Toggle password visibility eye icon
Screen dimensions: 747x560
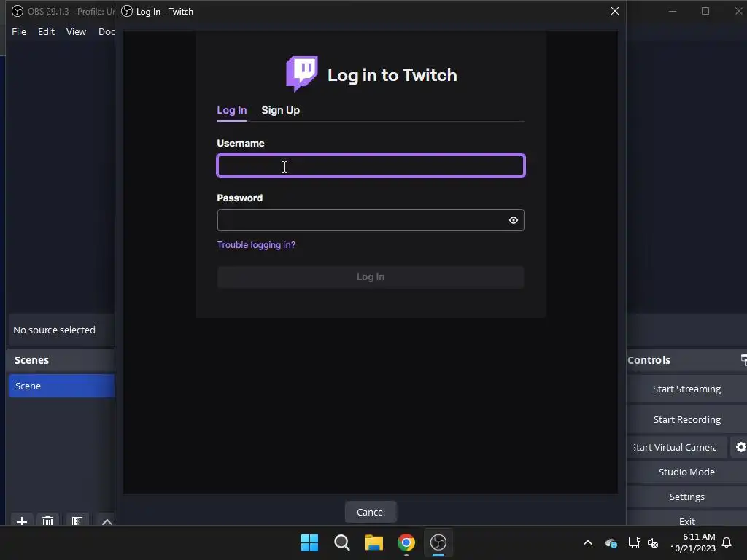(513, 220)
